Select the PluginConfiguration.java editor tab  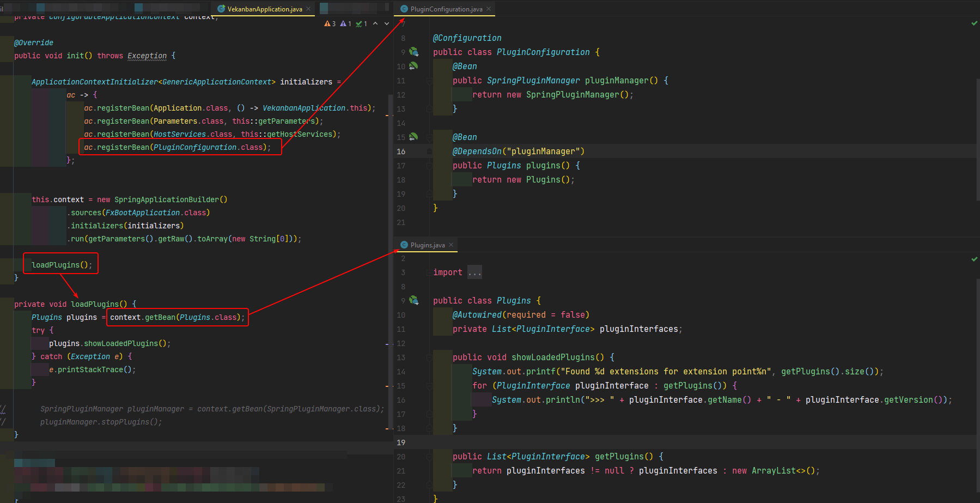[x=446, y=9]
